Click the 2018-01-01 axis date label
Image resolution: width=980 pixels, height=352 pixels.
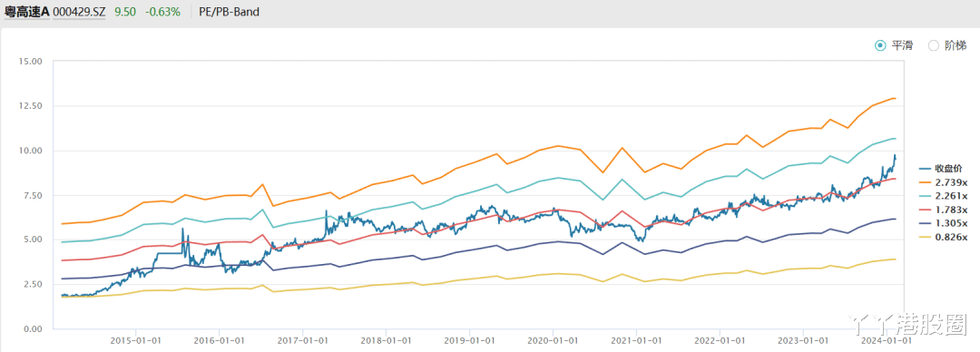(386, 341)
